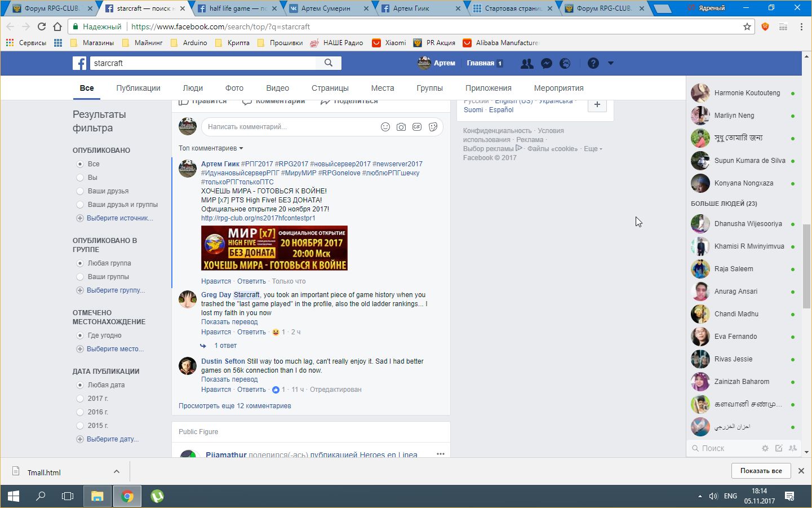Select Ваши друзья и группы filter
Image resolution: width=812 pixels, height=508 pixels.
click(80, 205)
